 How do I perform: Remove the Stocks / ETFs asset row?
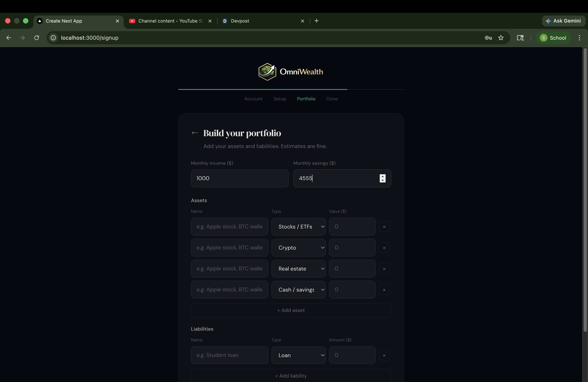(384, 227)
